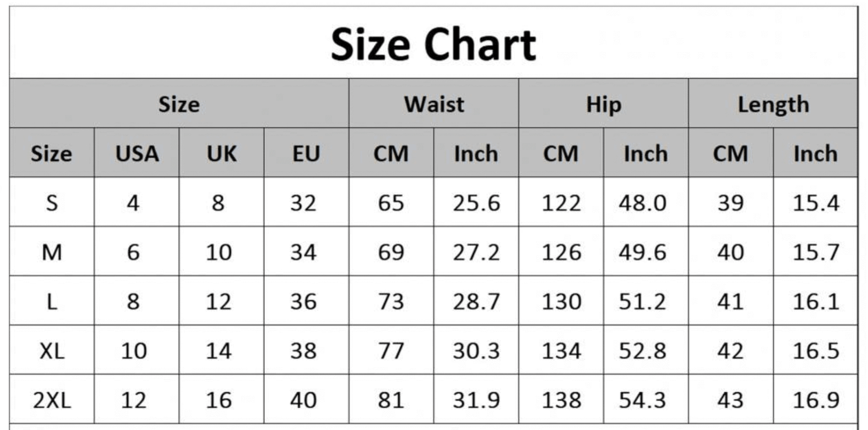Viewport: 868px width, 430px height.
Task: Click waist inch value 25.6
Action: tap(476, 203)
